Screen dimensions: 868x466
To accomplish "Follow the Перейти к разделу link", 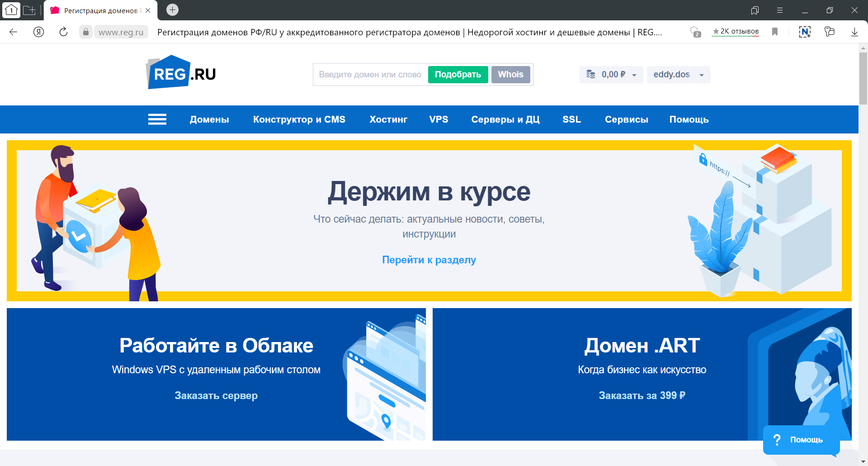I will click(429, 260).
